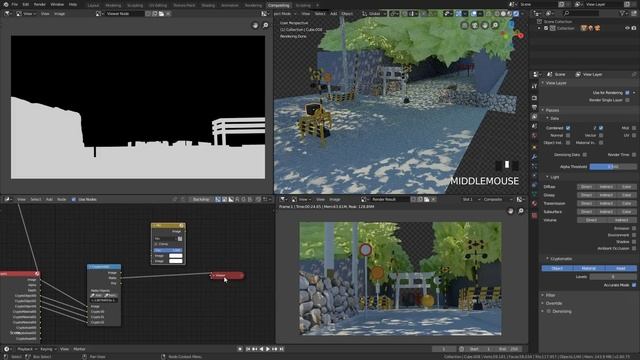Toggle the Cryptomatte Asset button
Viewport: 640px width, 360px height.
[620, 268]
